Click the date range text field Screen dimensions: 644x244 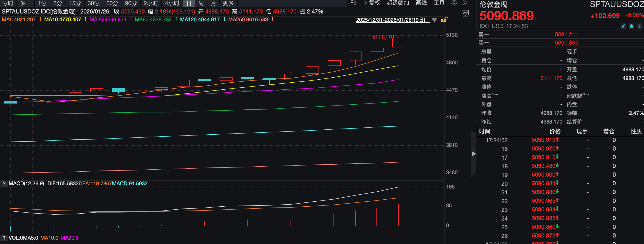click(391, 20)
